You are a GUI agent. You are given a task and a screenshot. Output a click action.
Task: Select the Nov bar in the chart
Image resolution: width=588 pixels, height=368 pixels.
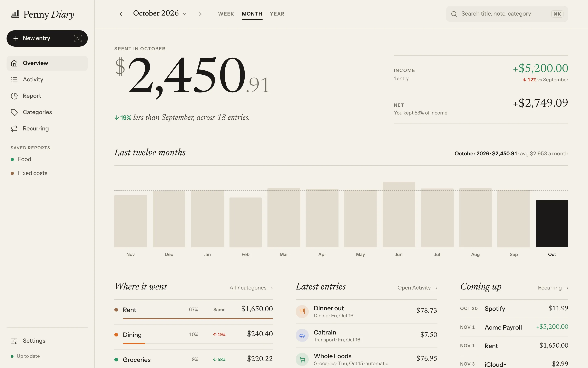130,221
